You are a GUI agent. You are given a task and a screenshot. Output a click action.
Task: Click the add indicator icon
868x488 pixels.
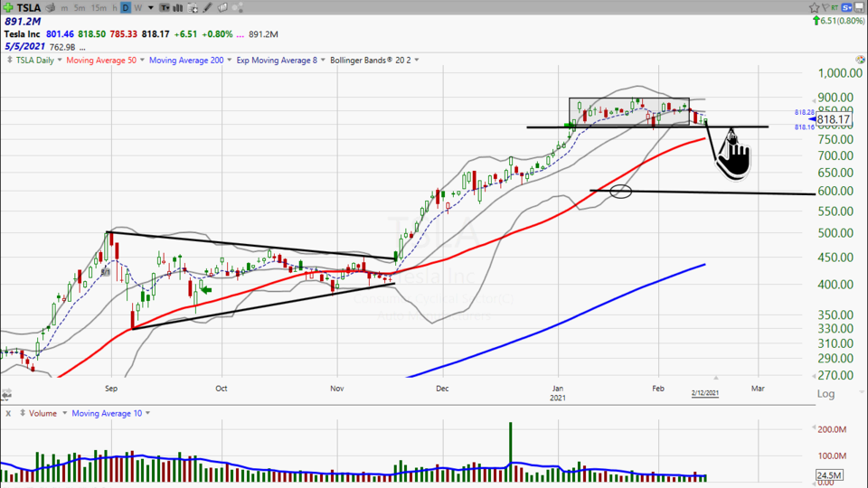click(x=193, y=8)
